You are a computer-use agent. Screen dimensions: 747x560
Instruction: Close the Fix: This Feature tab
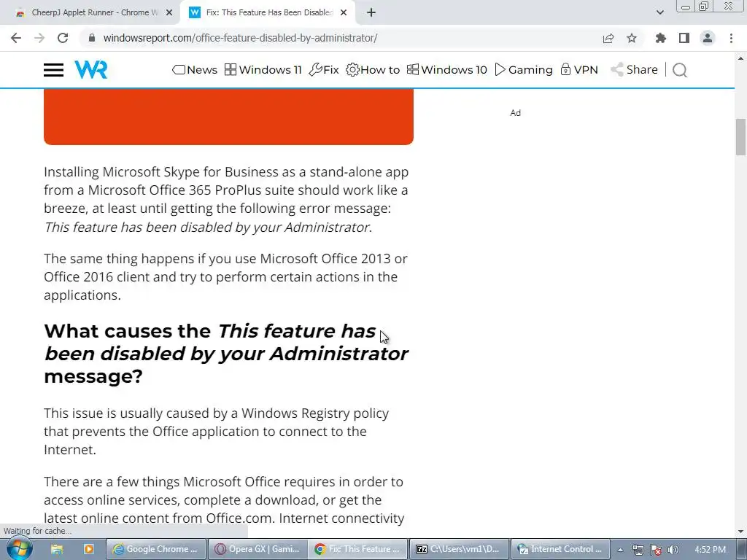pos(344,13)
